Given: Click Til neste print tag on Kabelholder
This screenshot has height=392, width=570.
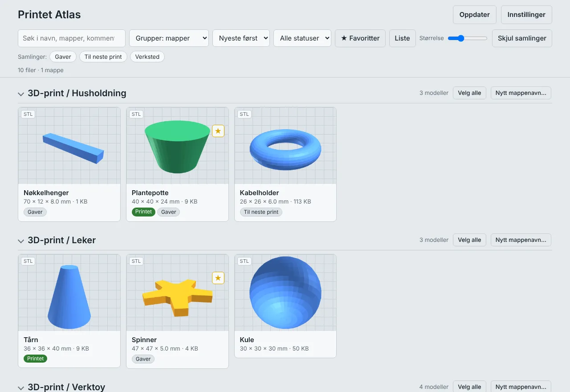Looking at the screenshot, I should tap(261, 212).
